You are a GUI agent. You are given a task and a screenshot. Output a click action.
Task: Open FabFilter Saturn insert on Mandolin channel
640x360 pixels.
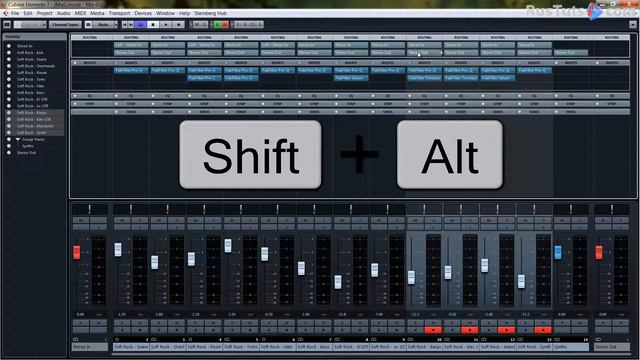tap(498, 78)
